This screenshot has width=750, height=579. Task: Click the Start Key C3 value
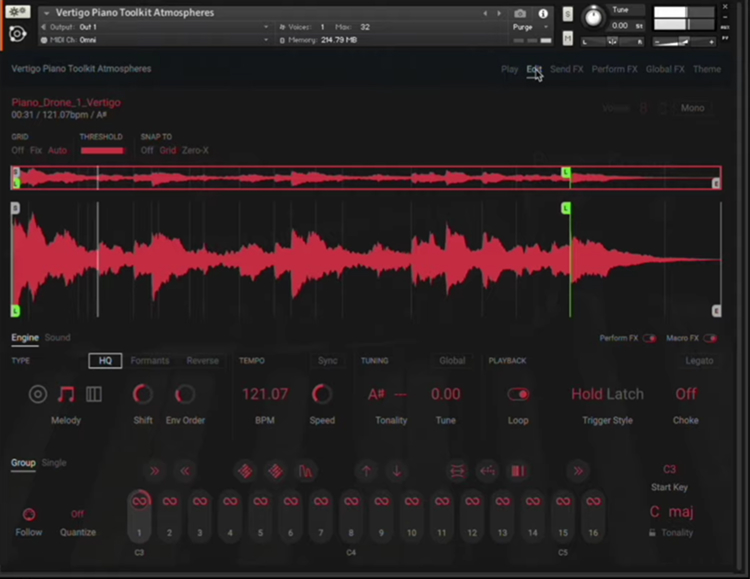click(670, 469)
